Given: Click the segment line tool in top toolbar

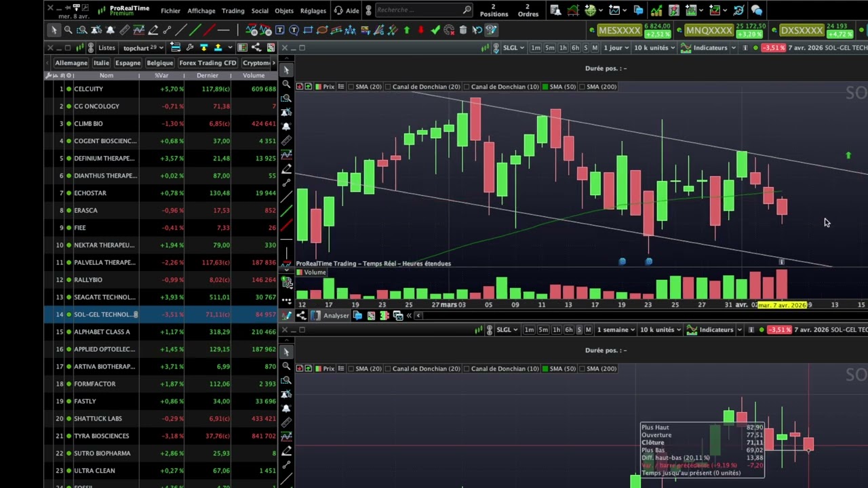Looking at the screenshot, I should (x=167, y=30).
